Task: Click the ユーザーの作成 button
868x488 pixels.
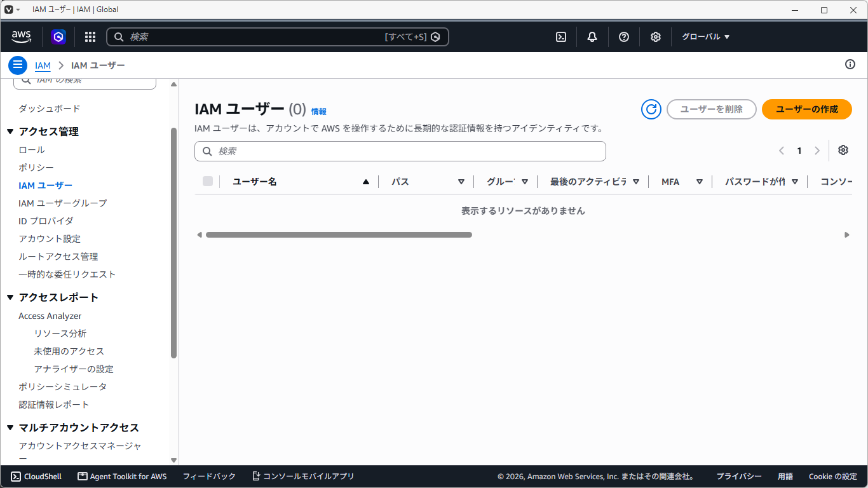Action: (x=807, y=109)
